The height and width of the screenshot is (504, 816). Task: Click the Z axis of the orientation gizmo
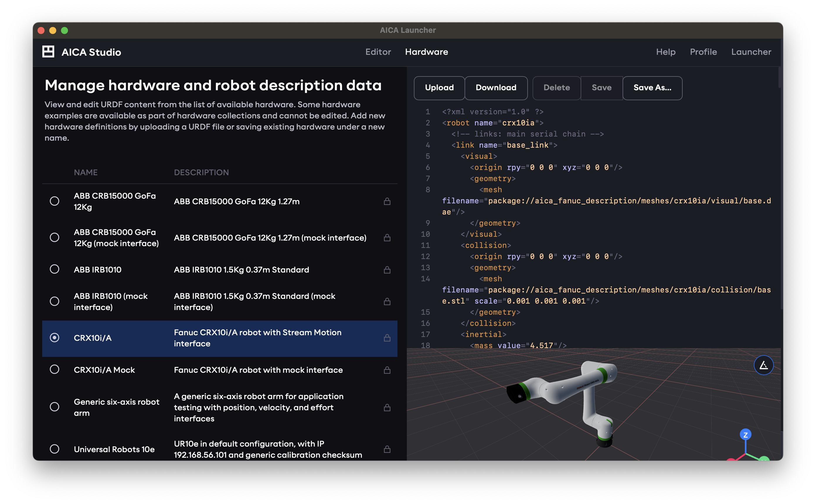click(x=745, y=434)
